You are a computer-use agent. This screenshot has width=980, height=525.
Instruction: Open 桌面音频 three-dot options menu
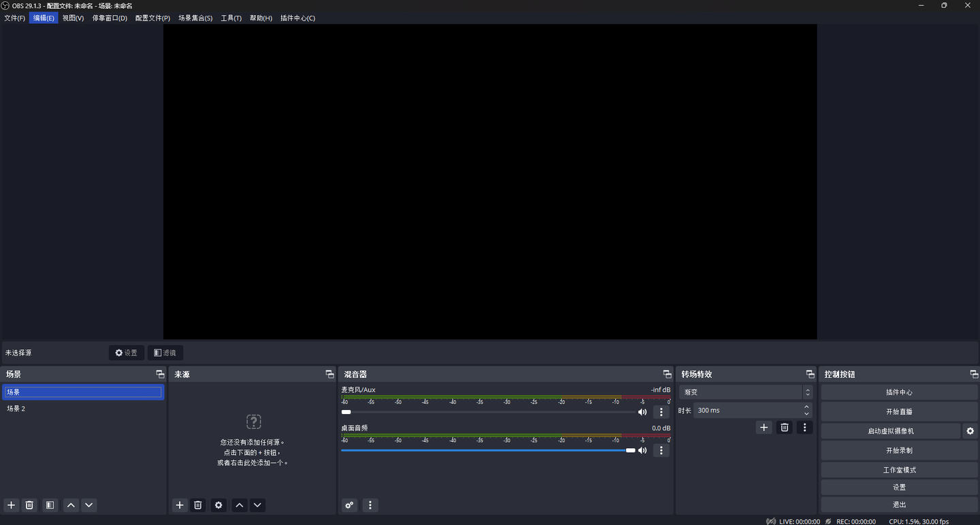(x=661, y=450)
